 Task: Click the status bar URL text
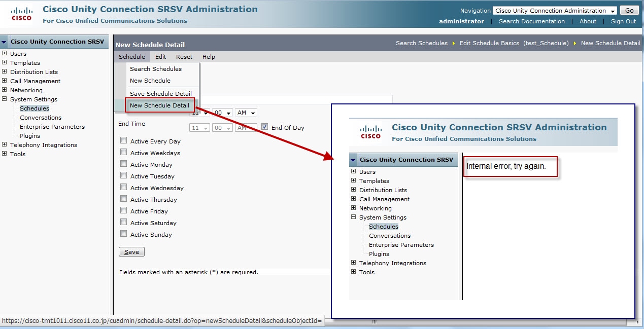pyautogui.click(x=162, y=321)
